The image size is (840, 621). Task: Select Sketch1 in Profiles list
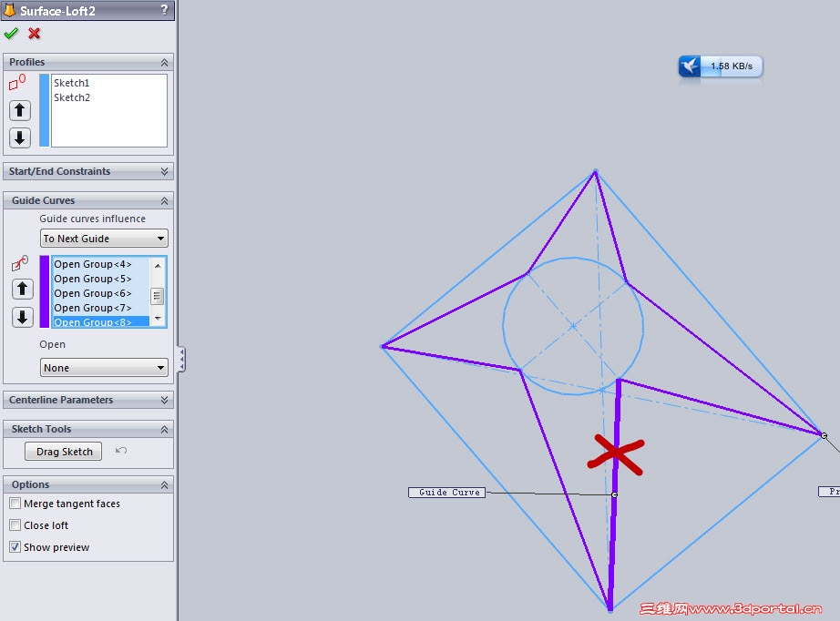click(x=72, y=83)
